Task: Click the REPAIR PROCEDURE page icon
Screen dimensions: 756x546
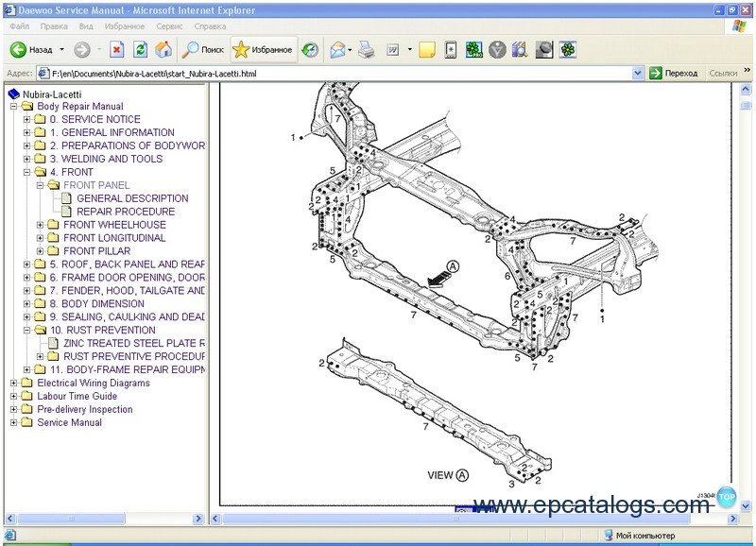Action: [x=66, y=211]
